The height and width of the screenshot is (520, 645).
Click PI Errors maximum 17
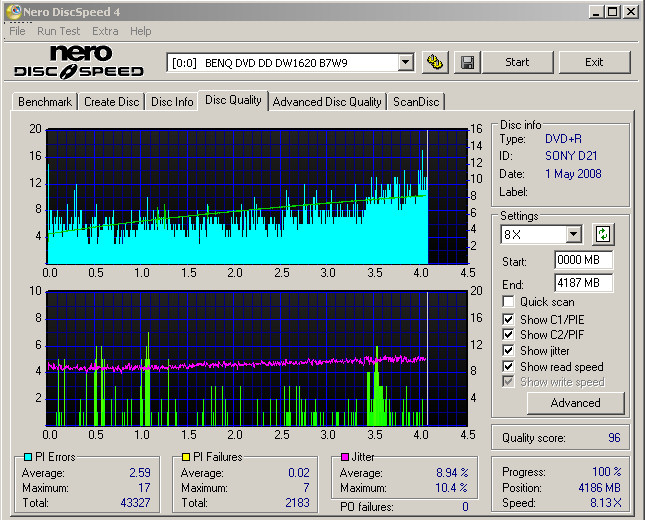[x=144, y=488]
